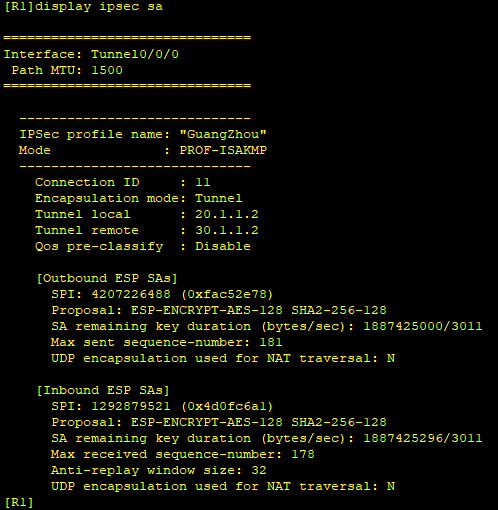Click the final [R1] command prompt
The height and width of the screenshot is (510, 498).
19,502
